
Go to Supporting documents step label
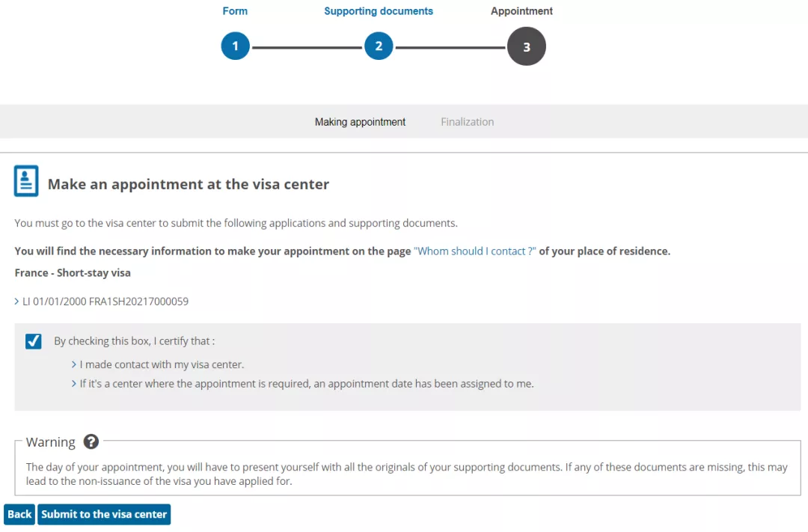(379, 11)
